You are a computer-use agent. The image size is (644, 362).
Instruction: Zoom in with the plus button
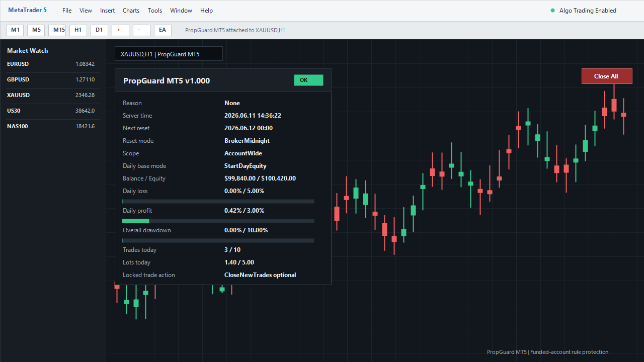coord(121,30)
